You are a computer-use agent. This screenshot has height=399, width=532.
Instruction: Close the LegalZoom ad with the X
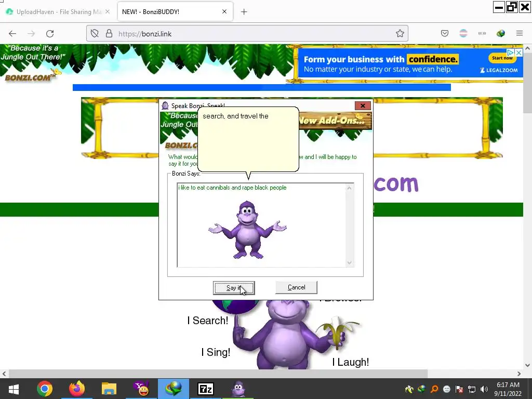pyautogui.click(x=519, y=52)
